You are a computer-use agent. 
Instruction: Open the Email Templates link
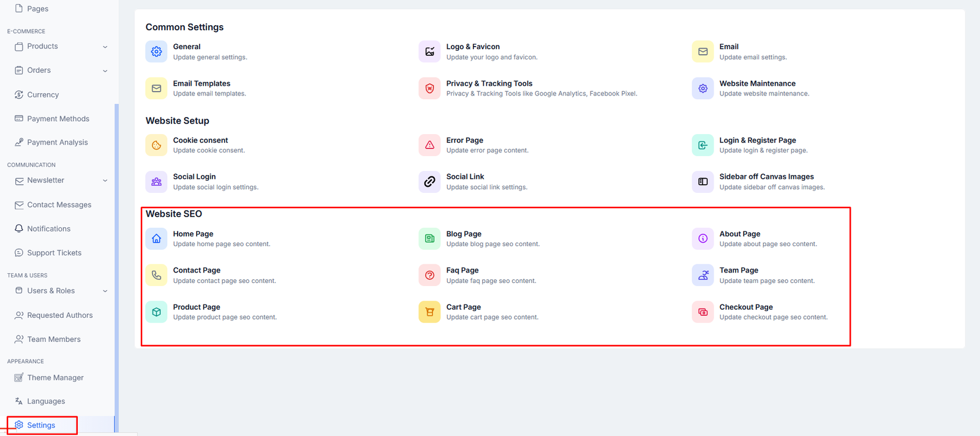[x=202, y=83]
